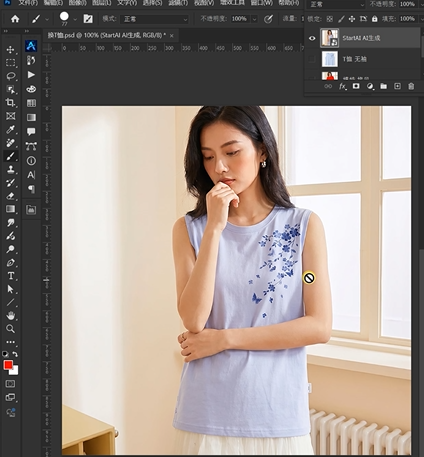The height and width of the screenshot is (457, 424).
Task: Open the History panel icon
Action: (x=31, y=60)
